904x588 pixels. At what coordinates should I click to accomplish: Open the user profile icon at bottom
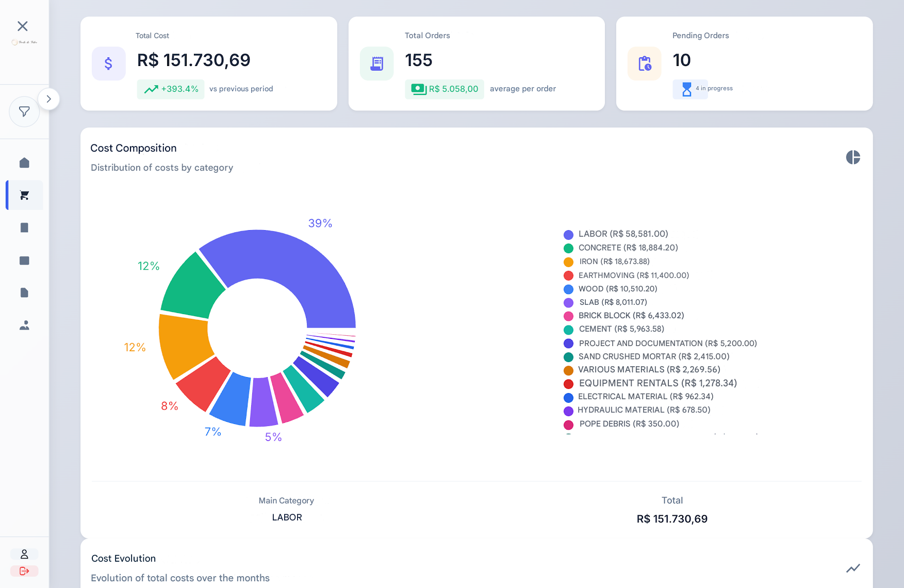click(24, 554)
